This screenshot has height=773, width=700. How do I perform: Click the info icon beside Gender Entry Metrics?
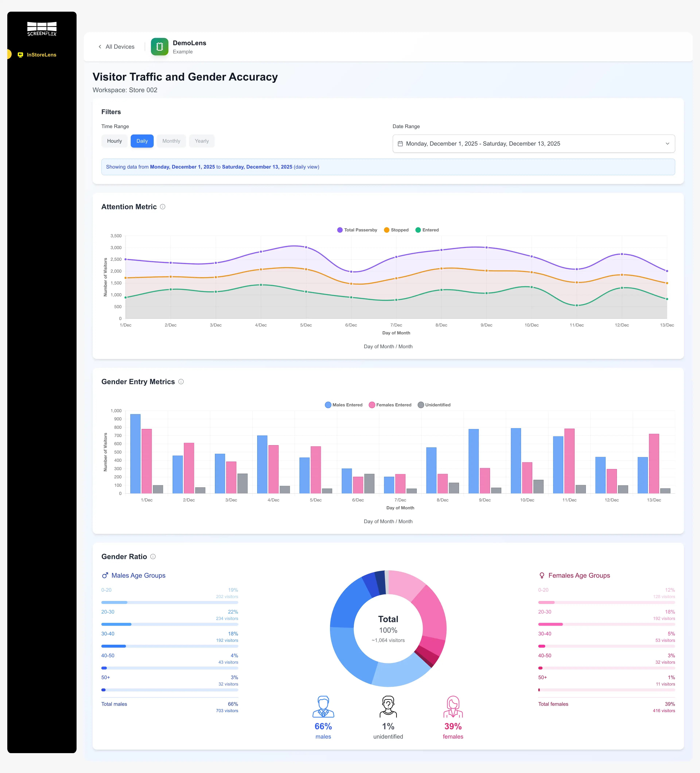[x=181, y=382]
